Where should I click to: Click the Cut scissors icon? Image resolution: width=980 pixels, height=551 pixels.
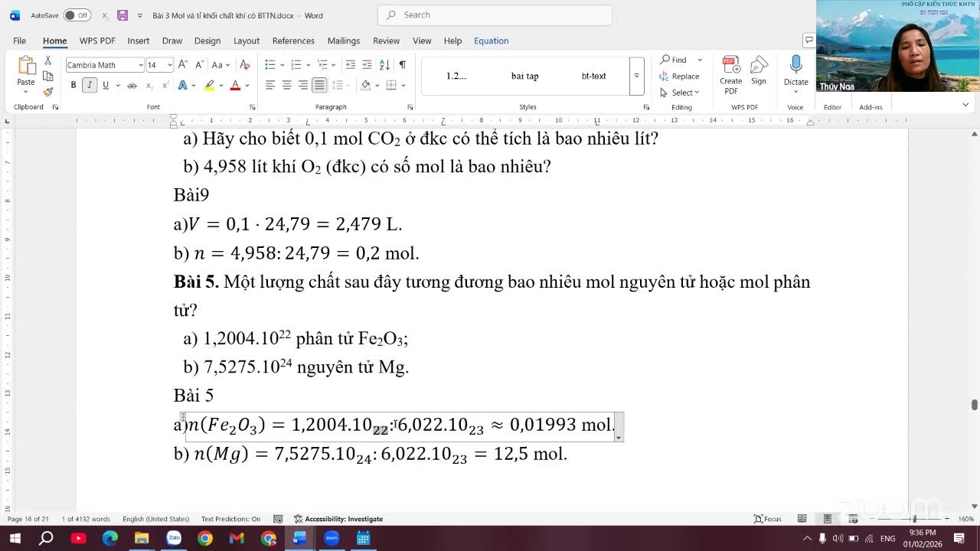tap(47, 60)
